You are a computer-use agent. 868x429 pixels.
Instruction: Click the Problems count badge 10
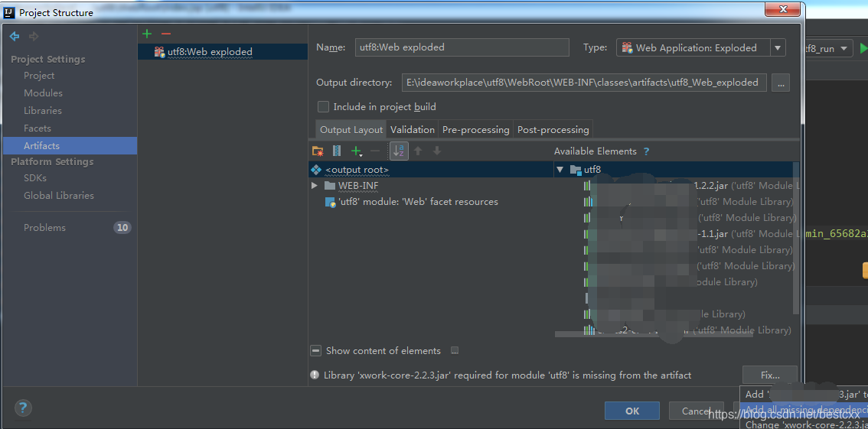click(x=122, y=228)
